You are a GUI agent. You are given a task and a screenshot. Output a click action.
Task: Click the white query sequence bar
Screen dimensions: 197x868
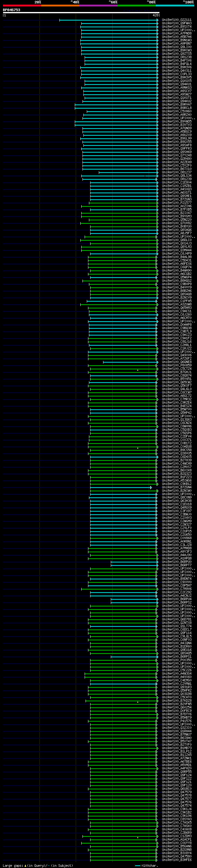(81, 12)
